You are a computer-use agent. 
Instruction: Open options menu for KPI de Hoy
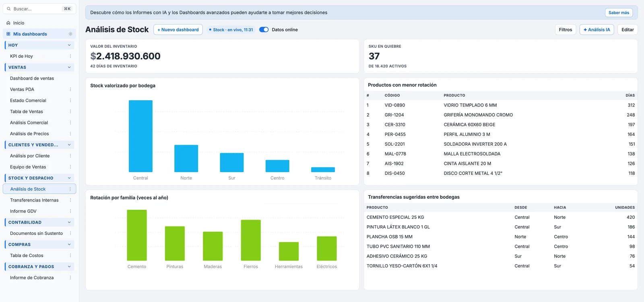tap(70, 56)
